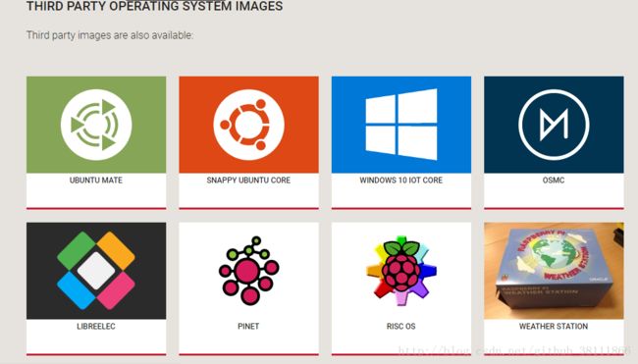This screenshot has height=364, width=638.
Task: Follow the SNAPPY UBUNTU CORE label
Action: tap(248, 181)
